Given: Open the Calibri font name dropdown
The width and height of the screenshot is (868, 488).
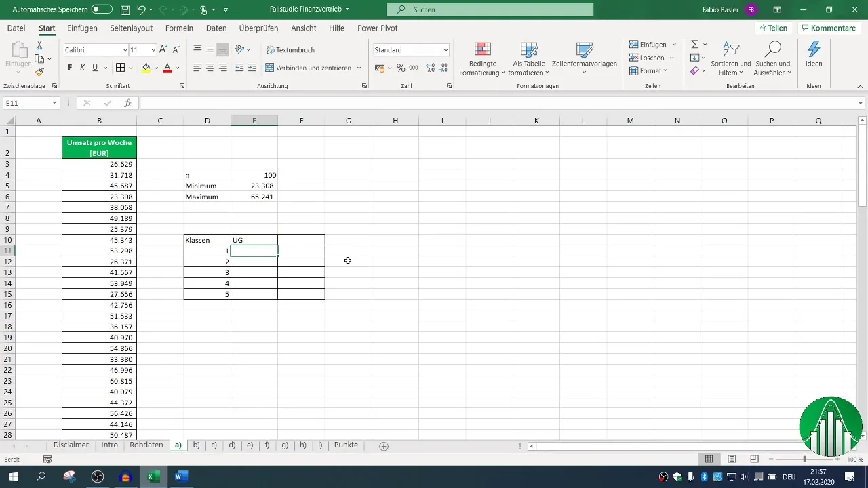Looking at the screenshot, I should tap(125, 50).
